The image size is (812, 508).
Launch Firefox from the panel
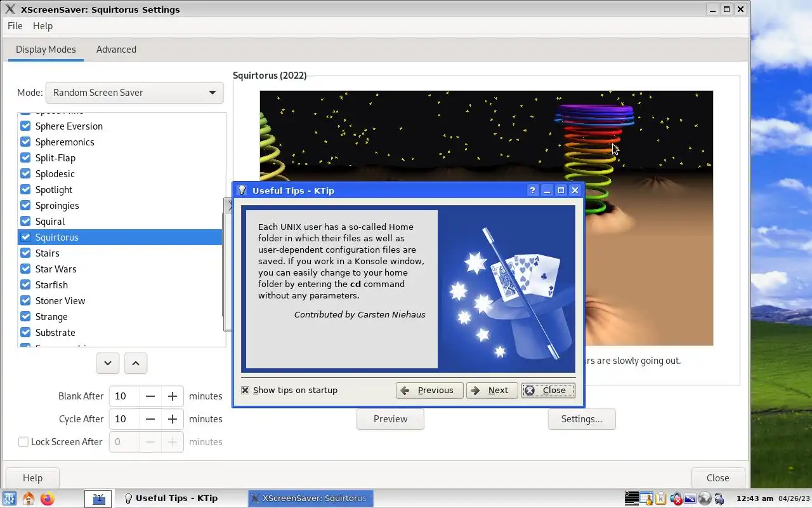[48, 498]
